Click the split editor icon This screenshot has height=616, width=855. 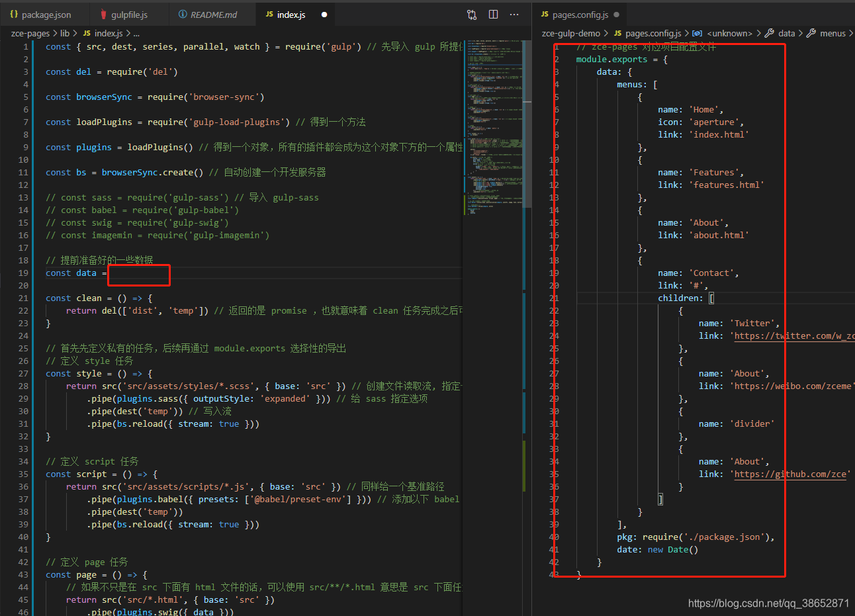[x=493, y=15]
